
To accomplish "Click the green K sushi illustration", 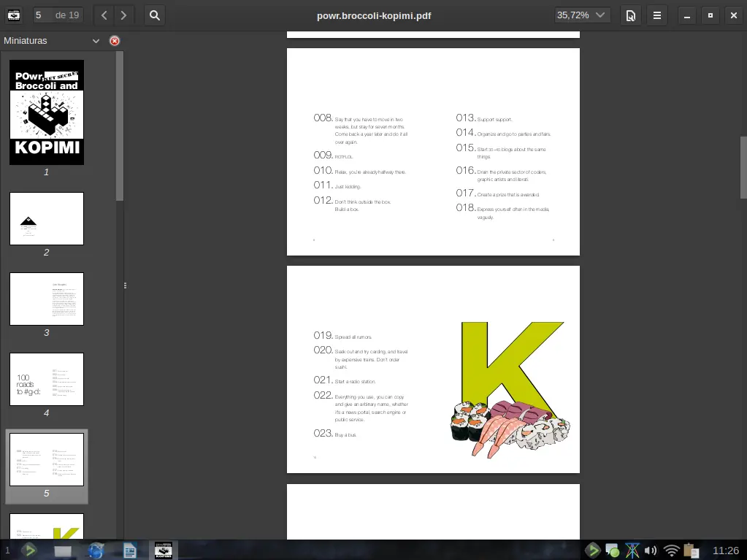I will pyautogui.click(x=510, y=390).
